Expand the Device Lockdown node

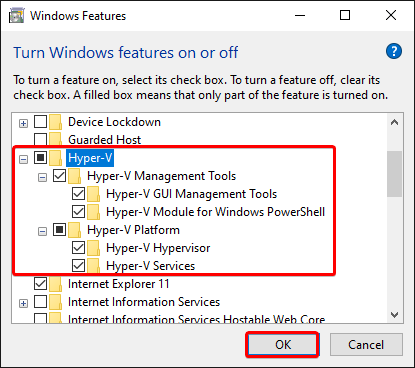tap(23, 124)
